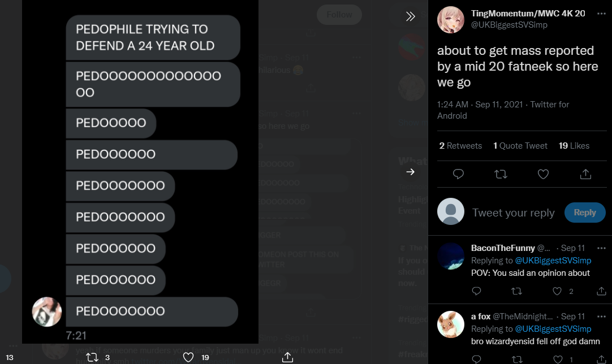Open a fox's eevee avatar

coord(451,324)
